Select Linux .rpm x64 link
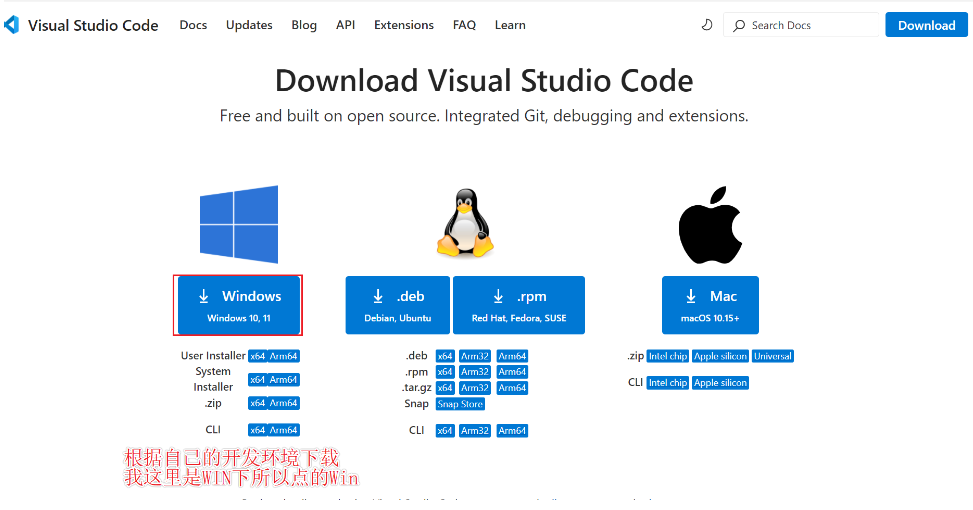 pyautogui.click(x=445, y=372)
